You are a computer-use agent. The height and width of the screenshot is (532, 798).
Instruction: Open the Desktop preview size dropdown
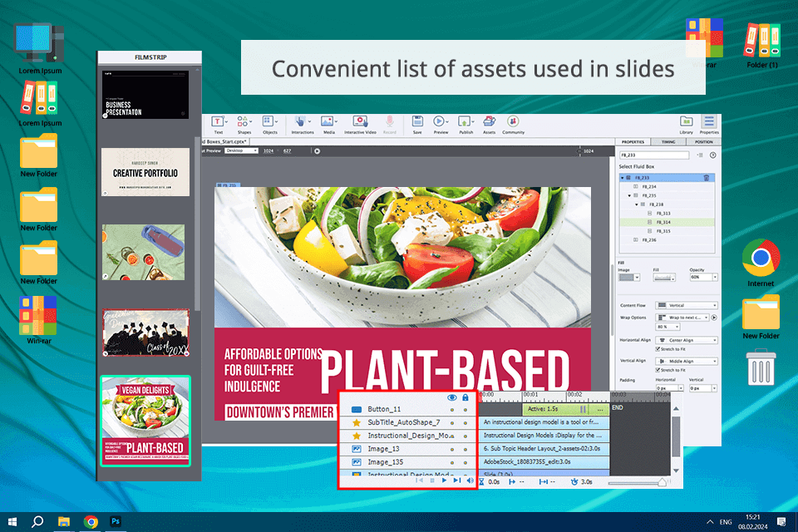tap(241, 150)
